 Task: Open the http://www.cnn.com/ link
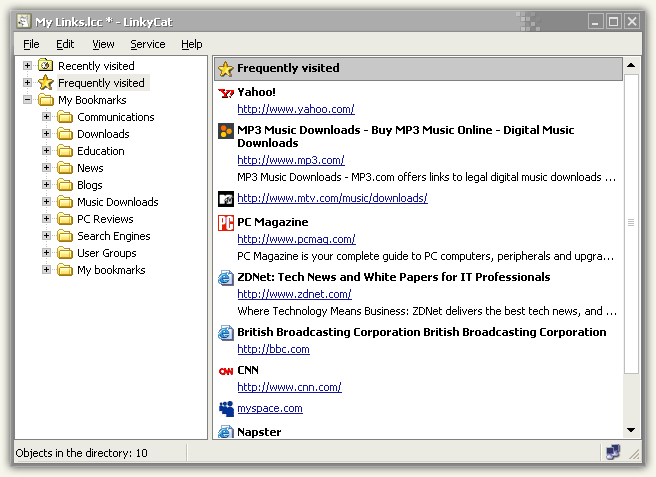tap(289, 387)
